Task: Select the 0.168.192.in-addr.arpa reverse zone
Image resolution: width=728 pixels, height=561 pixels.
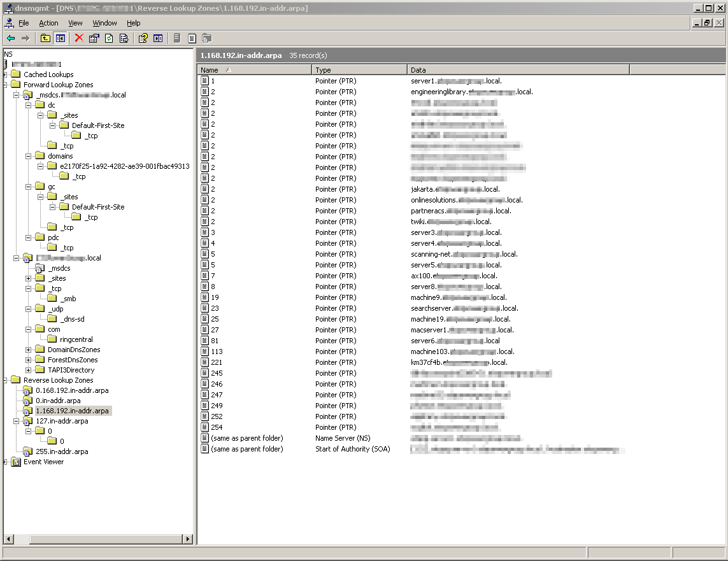Action: click(x=71, y=390)
